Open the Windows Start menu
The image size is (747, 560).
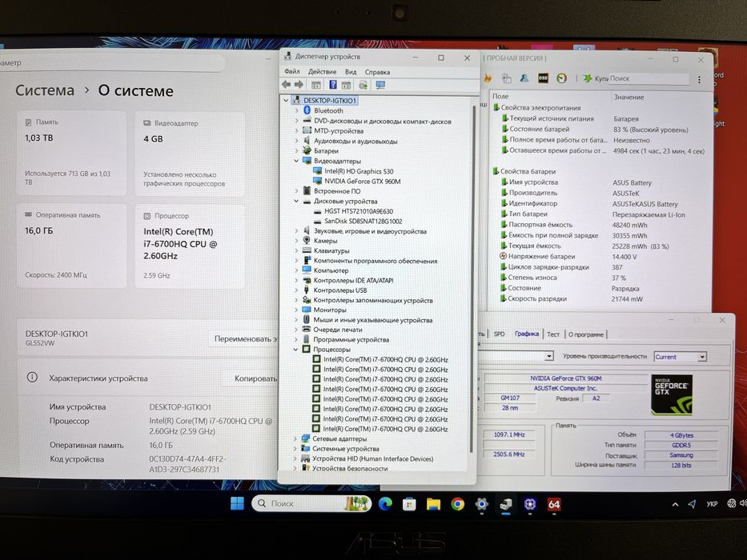[x=237, y=503]
